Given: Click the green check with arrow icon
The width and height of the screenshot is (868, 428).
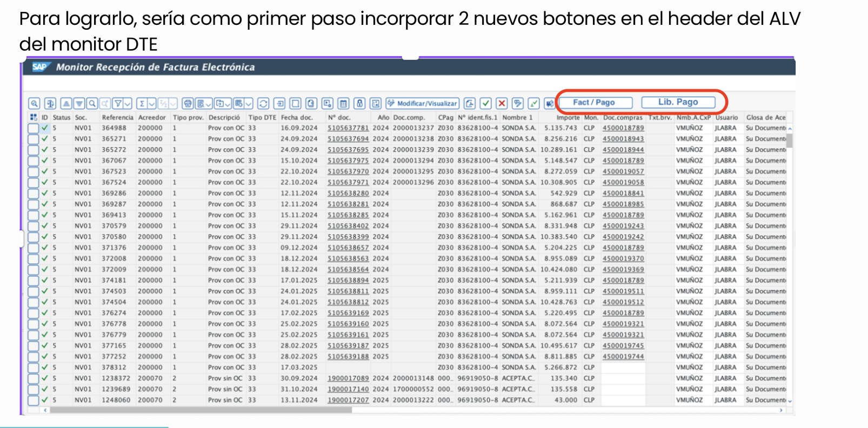Looking at the screenshot, I should point(533,103).
